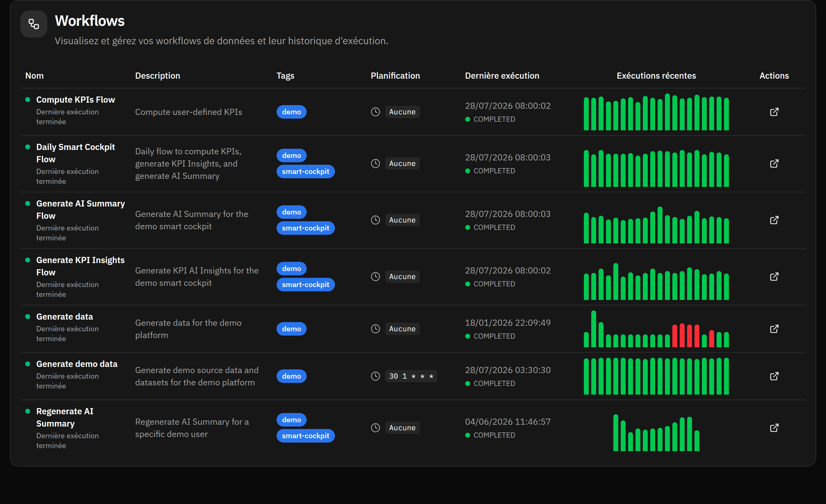826x504 pixels.
Task: Click demo tag in Compute KPIs Flow row
Action: point(291,112)
